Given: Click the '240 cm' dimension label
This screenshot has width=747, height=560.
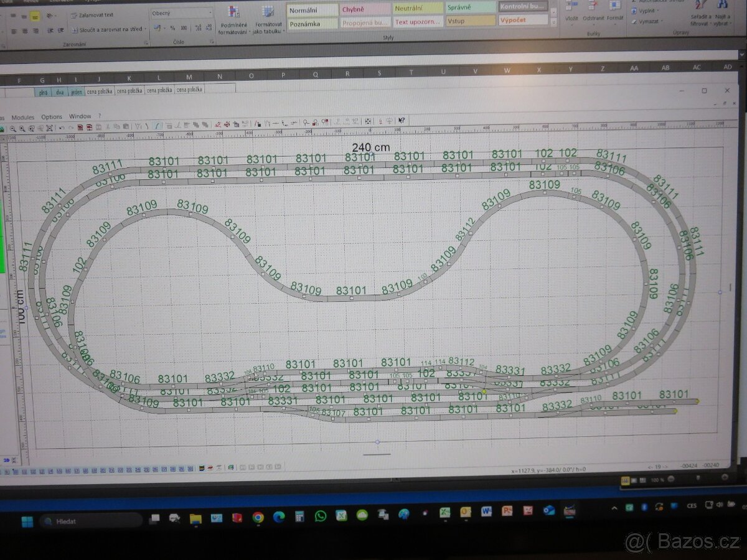Looking at the screenshot, I should (371, 147).
